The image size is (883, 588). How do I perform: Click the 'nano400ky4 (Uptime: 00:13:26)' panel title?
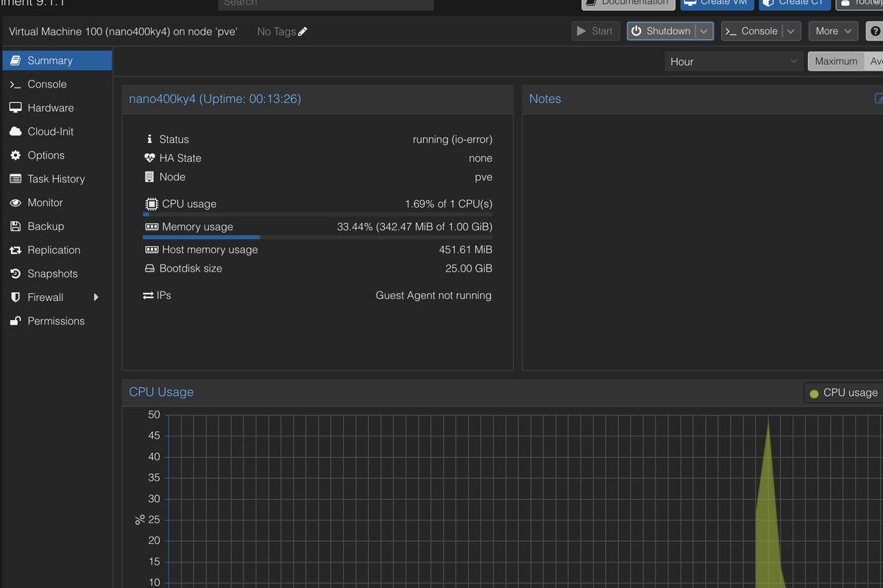[x=215, y=99]
